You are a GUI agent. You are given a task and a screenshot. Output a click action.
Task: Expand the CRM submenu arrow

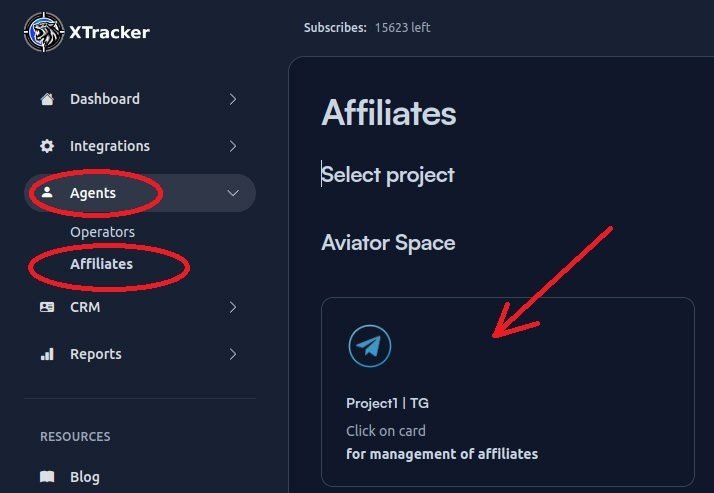[233, 307]
